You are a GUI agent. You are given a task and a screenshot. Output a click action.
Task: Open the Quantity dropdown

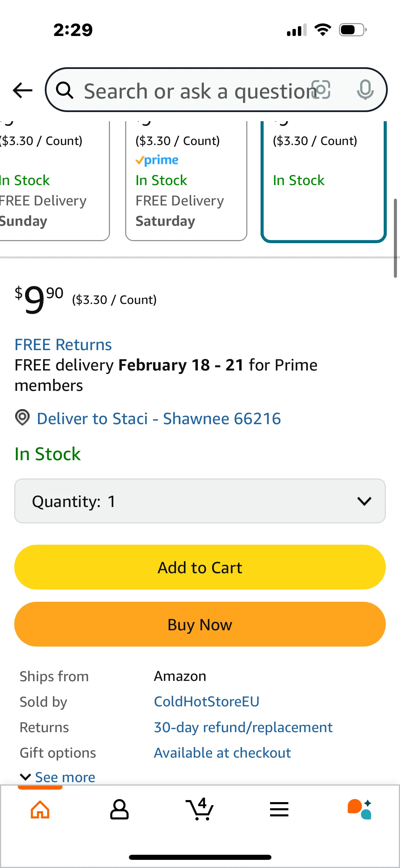pyautogui.click(x=200, y=501)
